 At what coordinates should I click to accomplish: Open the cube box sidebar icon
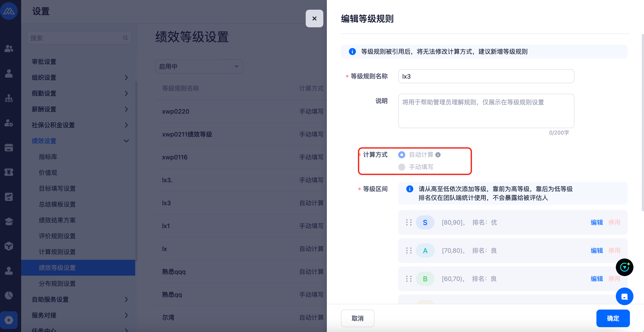pos(9,246)
